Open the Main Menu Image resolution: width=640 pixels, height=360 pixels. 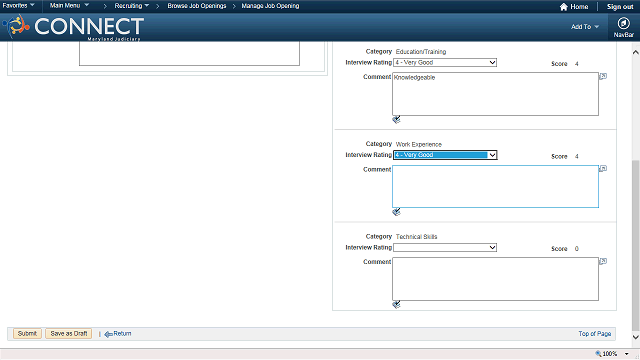tap(69, 6)
